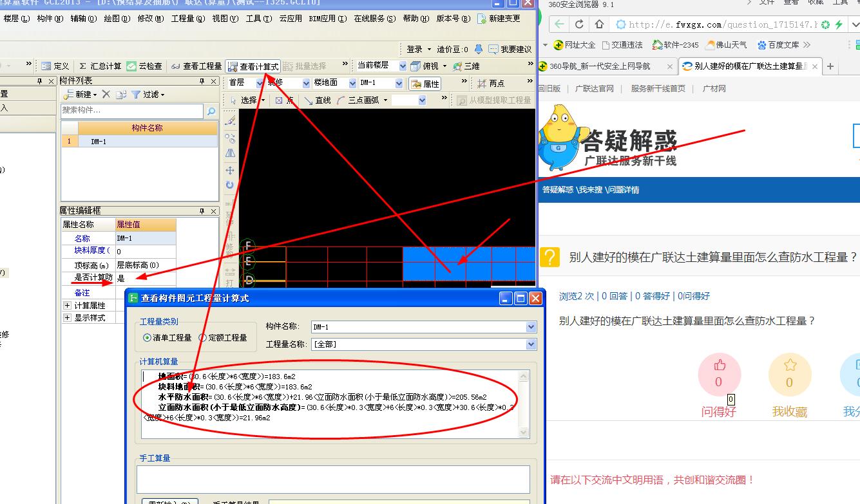Image resolution: width=860 pixels, height=504 pixels.
Task: Click the 手工算量 text area
Action: (x=333, y=480)
